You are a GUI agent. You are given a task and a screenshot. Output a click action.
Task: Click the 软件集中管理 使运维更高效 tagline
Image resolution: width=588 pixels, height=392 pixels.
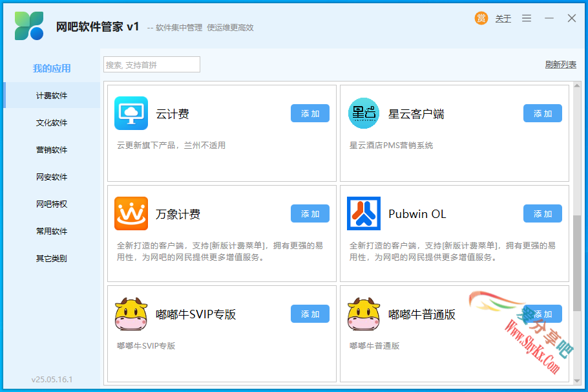(205, 27)
